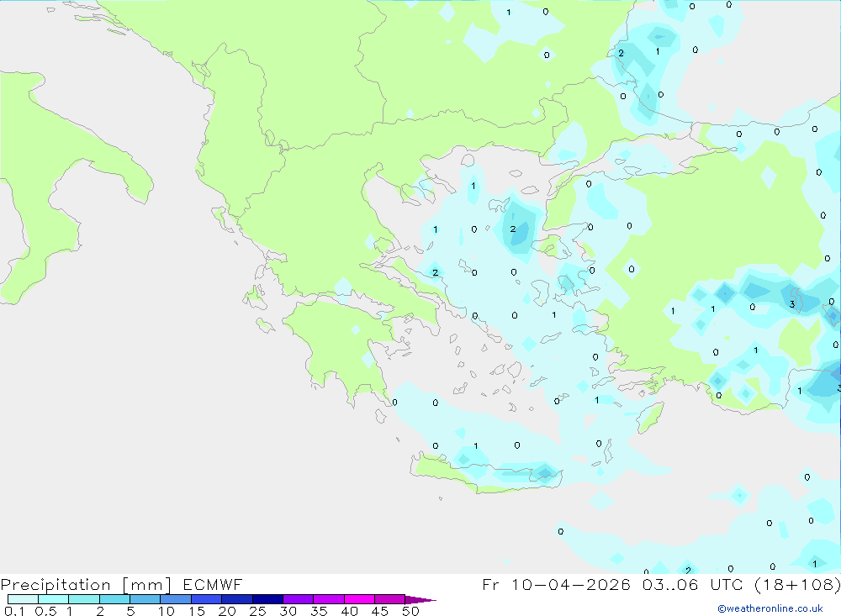Click the "ECMWF" model label

point(213,584)
